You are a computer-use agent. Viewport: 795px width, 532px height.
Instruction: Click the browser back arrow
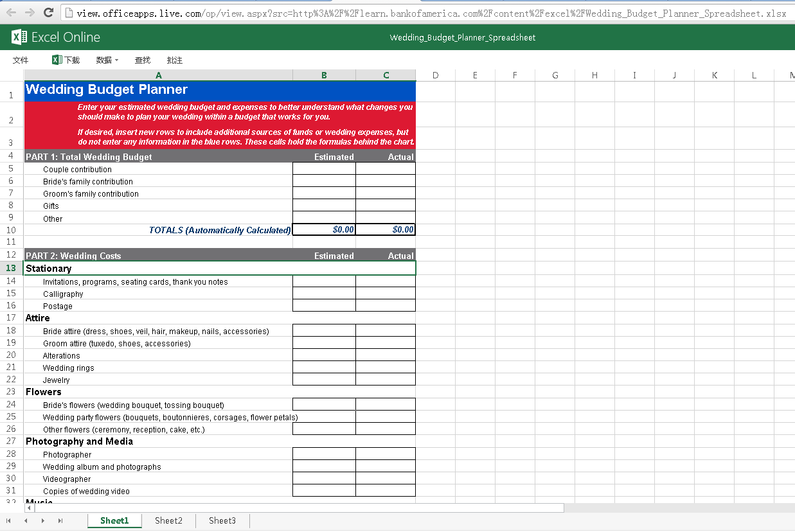11,12
